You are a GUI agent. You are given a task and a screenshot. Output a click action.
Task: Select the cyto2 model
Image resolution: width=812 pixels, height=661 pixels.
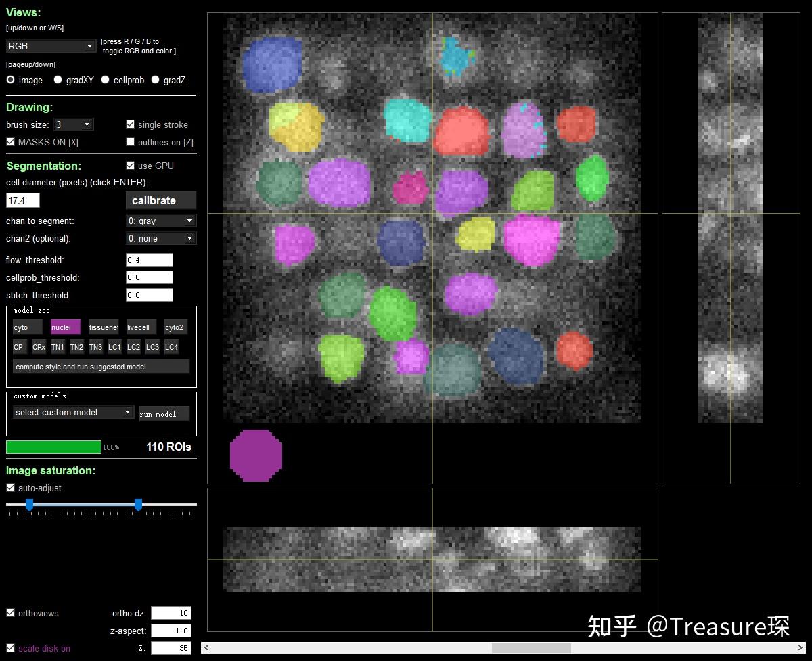click(175, 327)
